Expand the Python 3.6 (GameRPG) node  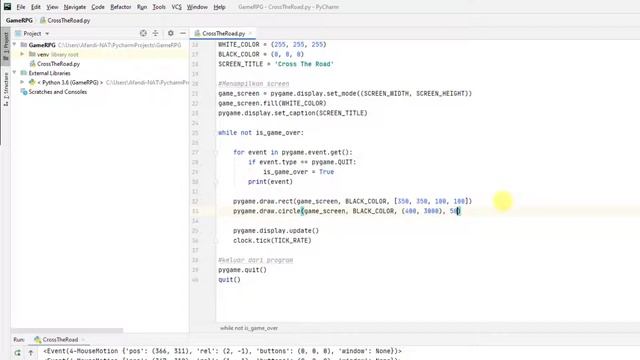(22, 82)
